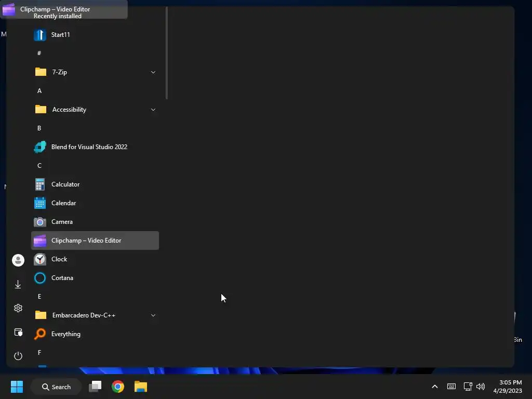Screen dimensions: 532x399
Task: Launch Google Chrome from taskbar
Action: point(118,387)
